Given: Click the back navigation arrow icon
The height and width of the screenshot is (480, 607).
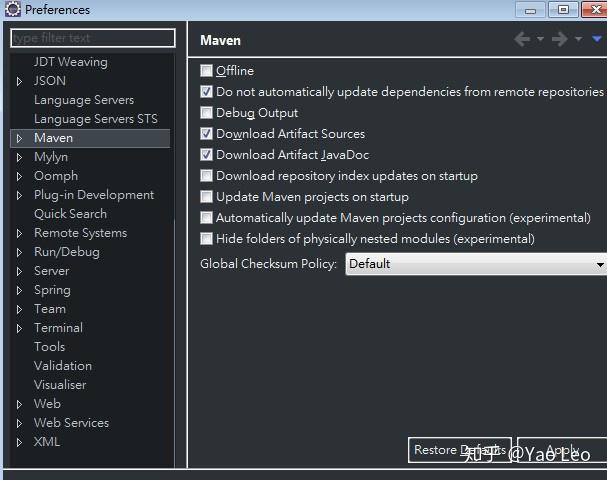Looking at the screenshot, I should coord(522,39).
